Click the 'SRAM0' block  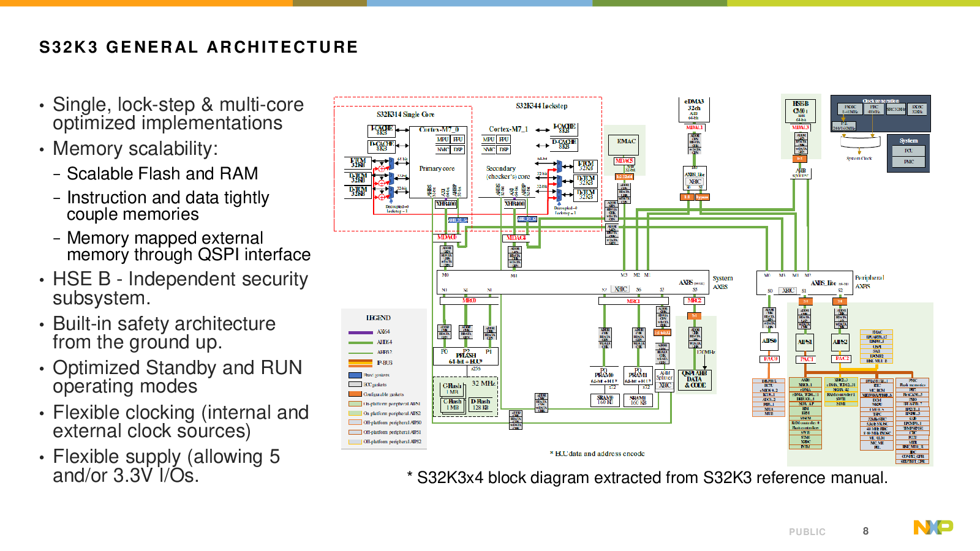(x=605, y=400)
